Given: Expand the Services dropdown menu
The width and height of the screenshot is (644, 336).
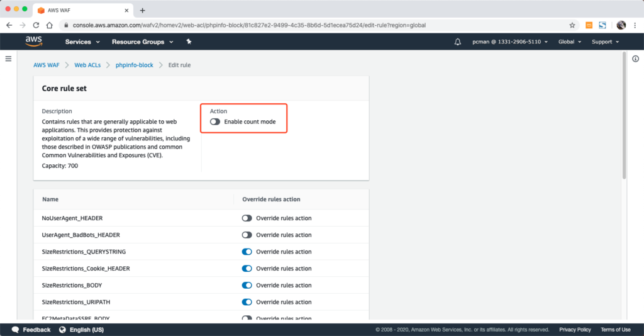Looking at the screenshot, I should pos(82,42).
